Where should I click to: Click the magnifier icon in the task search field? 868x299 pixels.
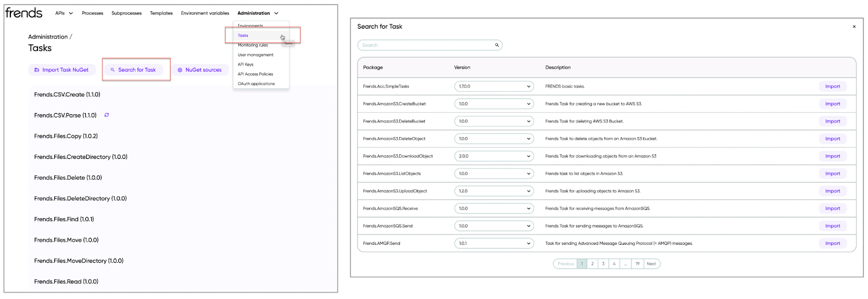[x=496, y=45]
